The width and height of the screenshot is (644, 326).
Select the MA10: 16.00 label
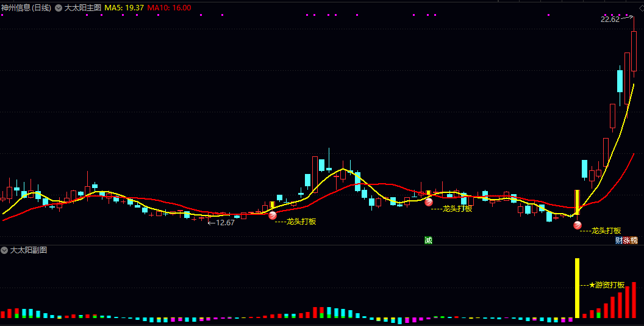(169, 8)
